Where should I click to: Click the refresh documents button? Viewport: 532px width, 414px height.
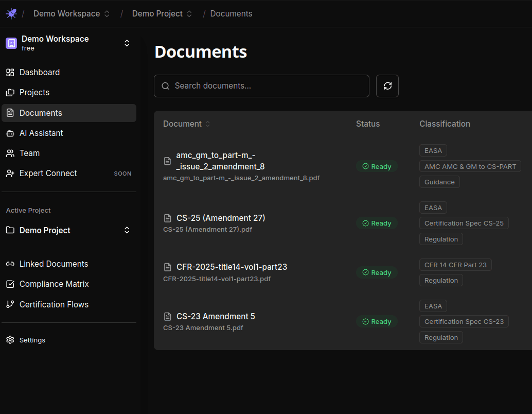coord(387,86)
